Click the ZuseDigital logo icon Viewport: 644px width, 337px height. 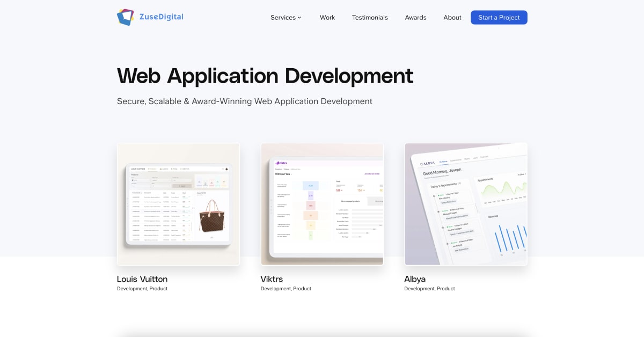[x=126, y=17]
